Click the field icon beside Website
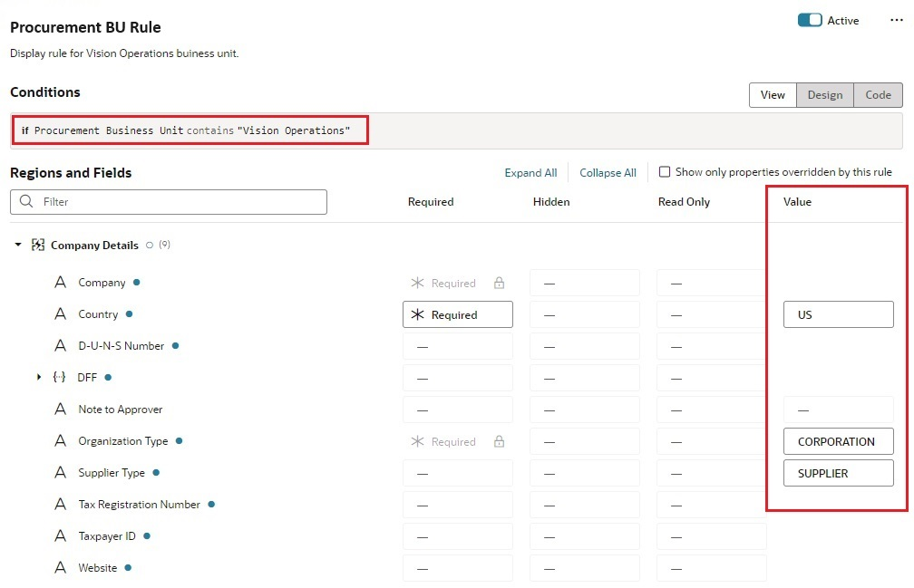This screenshot has width=914, height=588. (x=60, y=568)
